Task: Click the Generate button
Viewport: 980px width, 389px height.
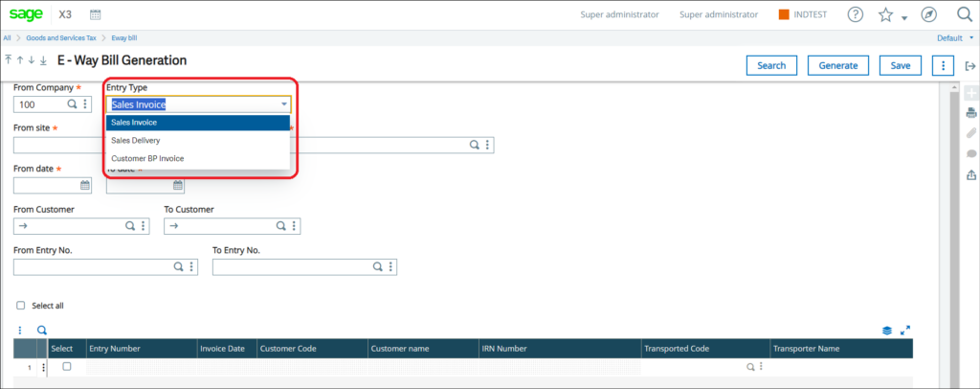Action: (838, 66)
